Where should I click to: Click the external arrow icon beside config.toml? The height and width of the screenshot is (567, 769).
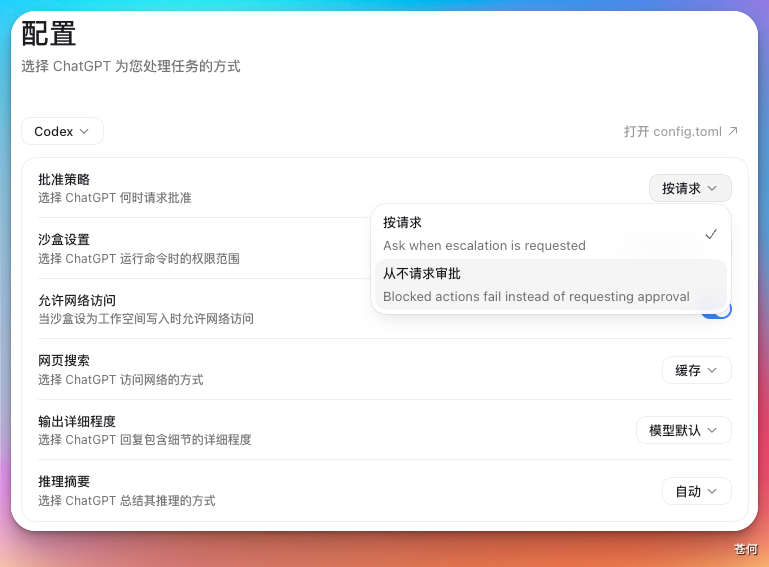[x=733, y=131]
